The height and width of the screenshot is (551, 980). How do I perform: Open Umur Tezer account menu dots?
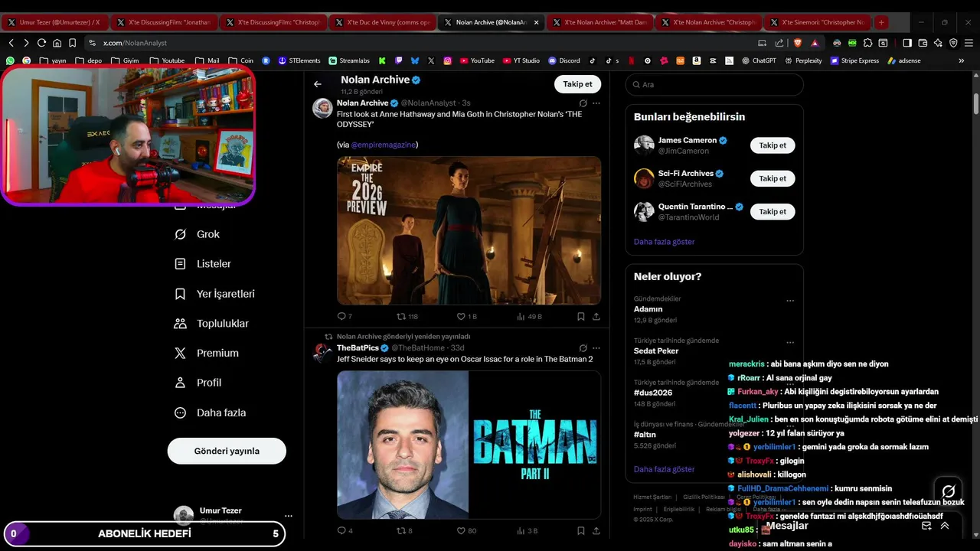tap(288, 516)
